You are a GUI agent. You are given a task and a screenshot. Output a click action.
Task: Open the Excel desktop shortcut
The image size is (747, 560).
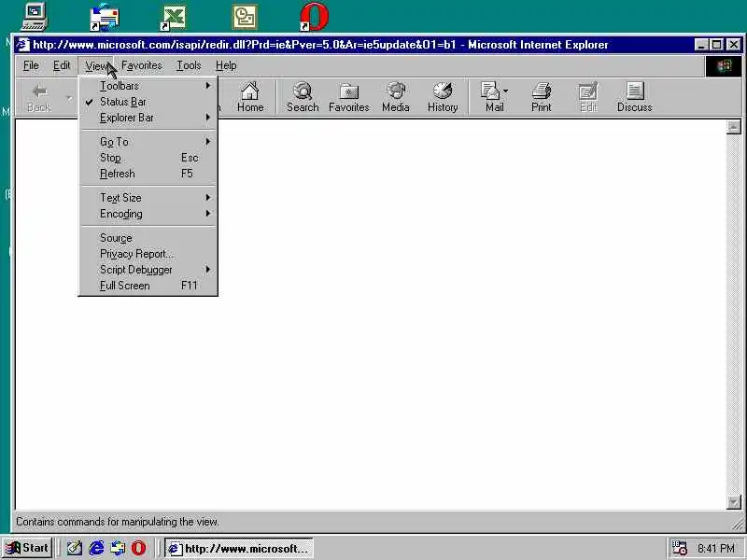pos(174,18)
